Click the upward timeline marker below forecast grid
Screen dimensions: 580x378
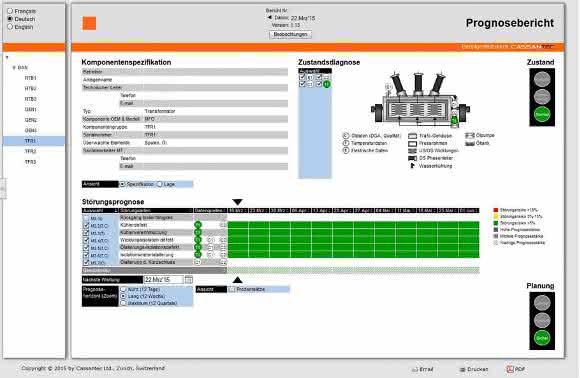[x=237, y=280]
